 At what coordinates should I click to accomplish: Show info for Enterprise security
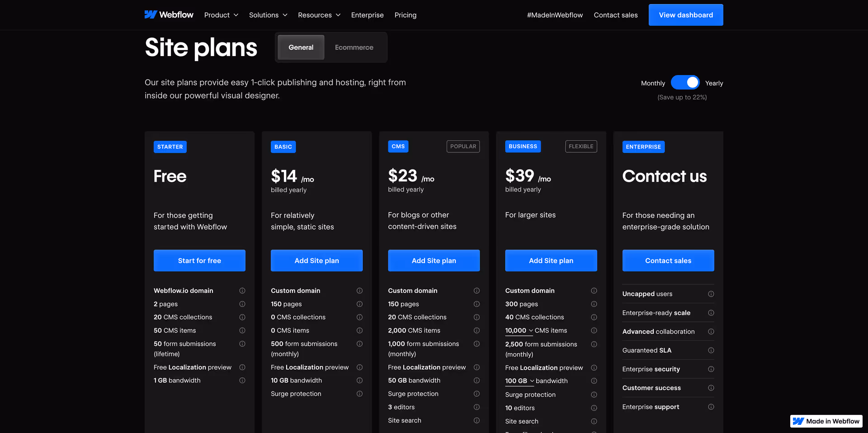(x=711, y=369)
